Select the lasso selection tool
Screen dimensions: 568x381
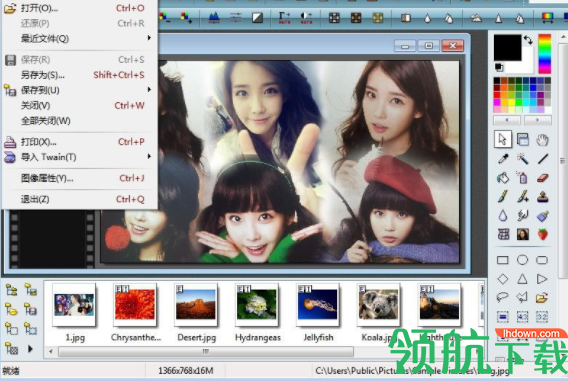(x=503, y=297)
